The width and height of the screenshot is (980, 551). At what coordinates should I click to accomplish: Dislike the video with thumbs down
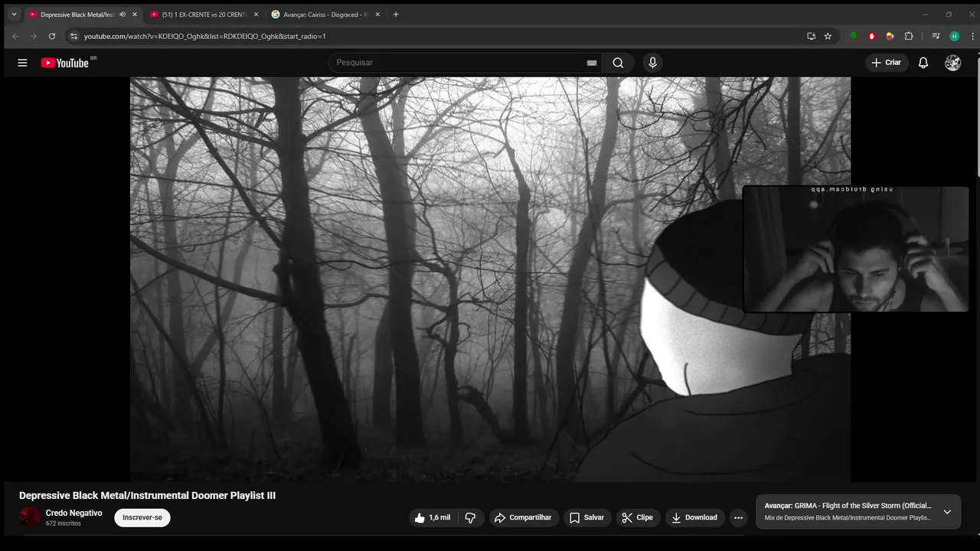pyautogui.click(x=470, y=518)
